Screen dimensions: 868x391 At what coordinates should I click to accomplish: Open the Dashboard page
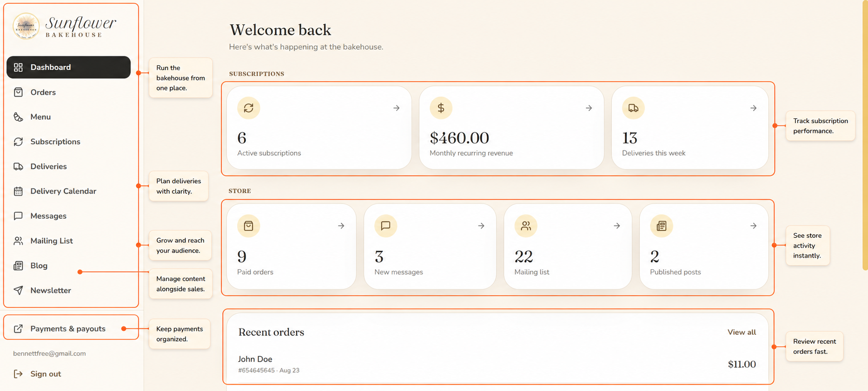[x=68, y=67]
